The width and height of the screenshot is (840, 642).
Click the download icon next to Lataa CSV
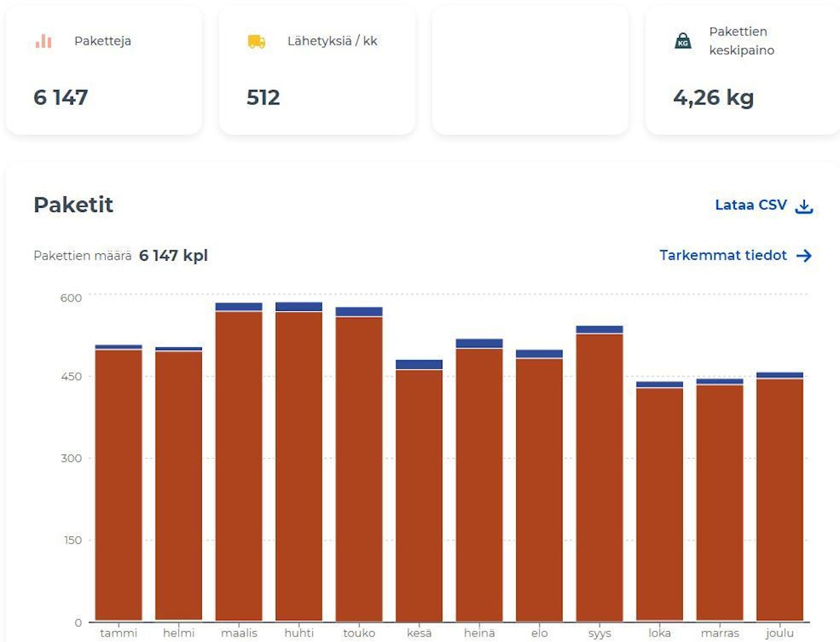pyautogui.click(x=803, y=206)
